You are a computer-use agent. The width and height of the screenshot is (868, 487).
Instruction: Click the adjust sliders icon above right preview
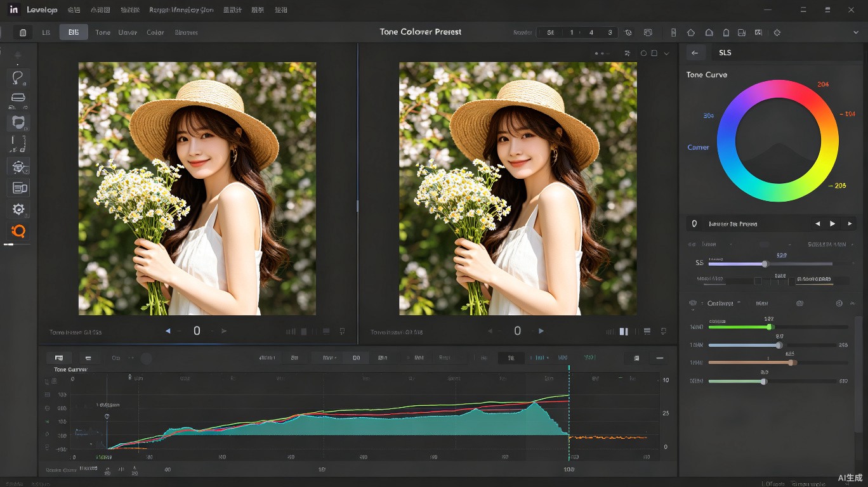point(628,53)
